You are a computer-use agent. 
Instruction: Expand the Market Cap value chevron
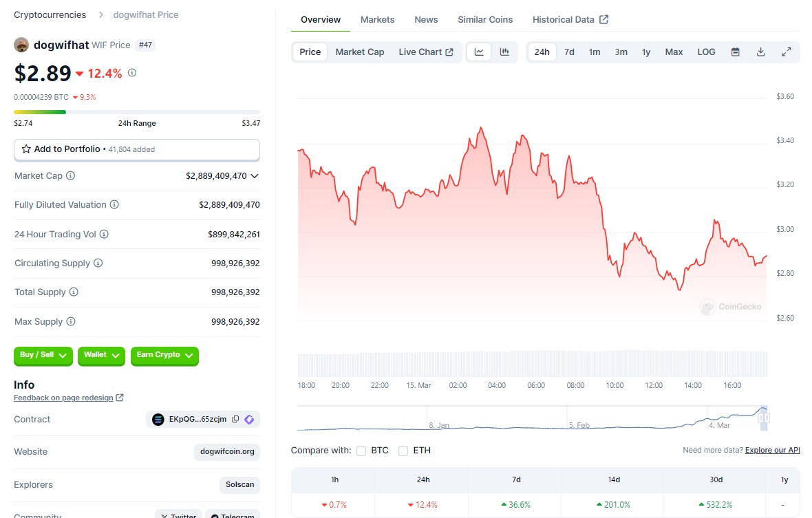tap(255, 176)
